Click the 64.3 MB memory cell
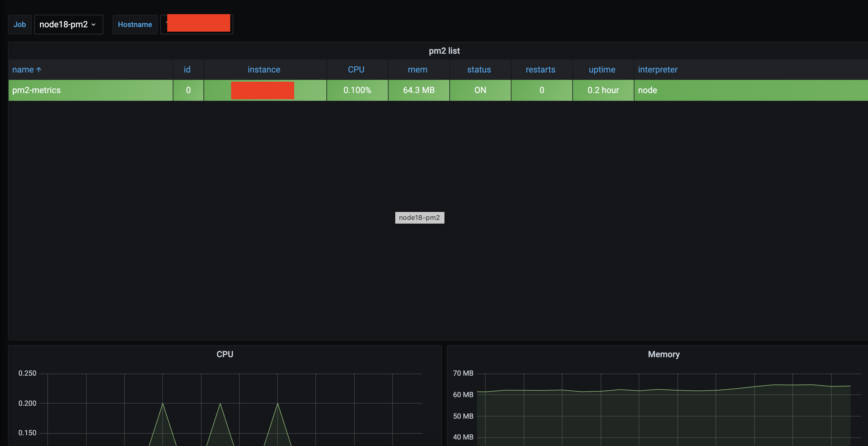 (x=419, y=90)
